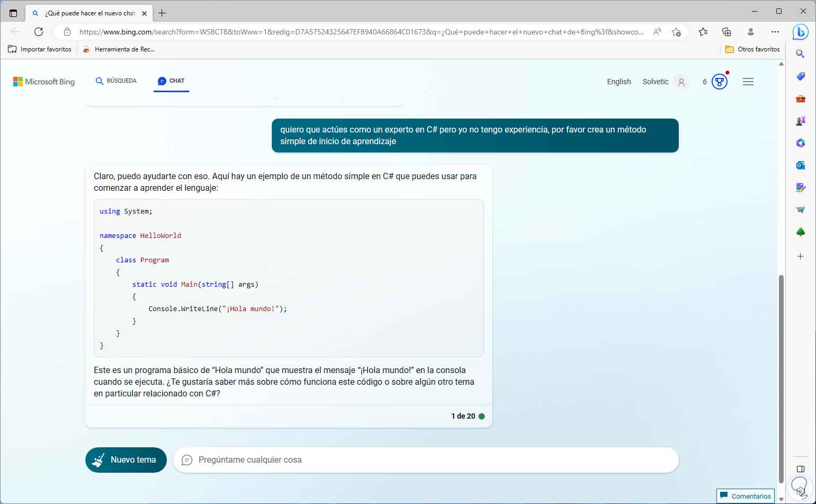Open sidebar settings gear
Image resolution: width=816 pixels, height=504 pixels.
801,491
